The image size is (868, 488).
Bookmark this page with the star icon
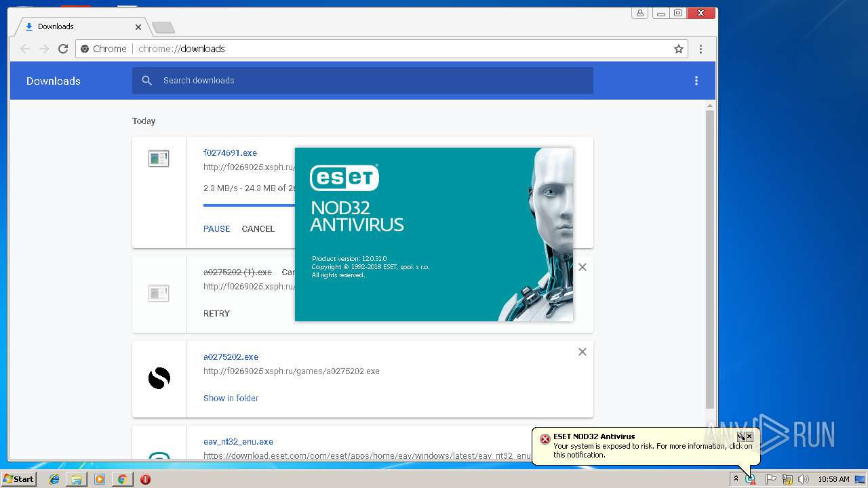(678, 49)
